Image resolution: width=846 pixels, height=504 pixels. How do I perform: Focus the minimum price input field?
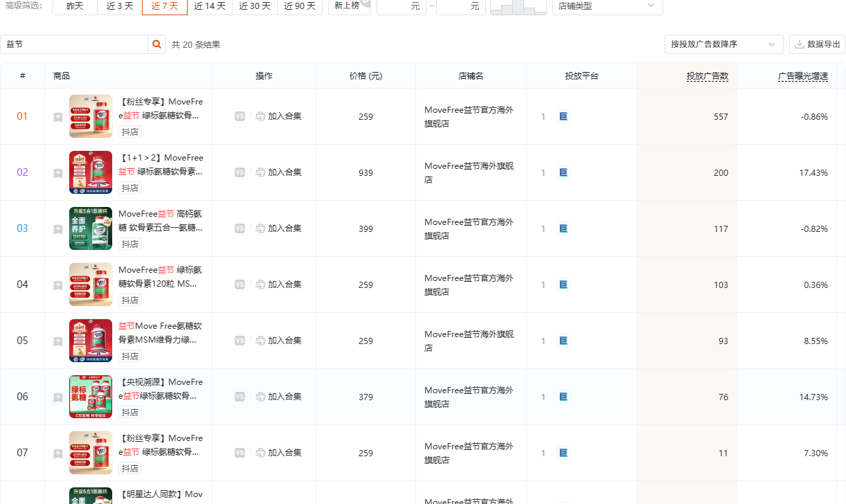click(402, 6)
